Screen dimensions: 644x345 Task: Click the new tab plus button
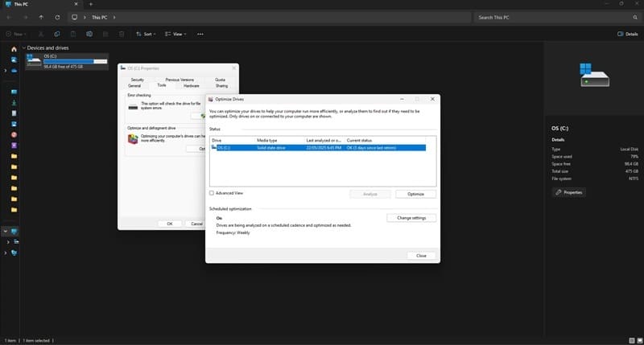click(x=90, y=4)
